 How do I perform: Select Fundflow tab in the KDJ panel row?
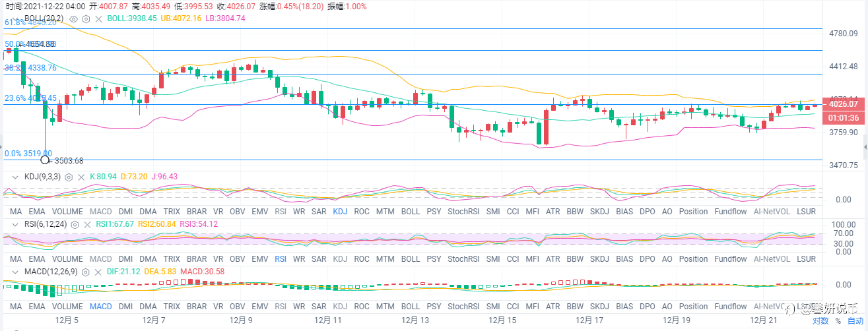coord(731,212)
